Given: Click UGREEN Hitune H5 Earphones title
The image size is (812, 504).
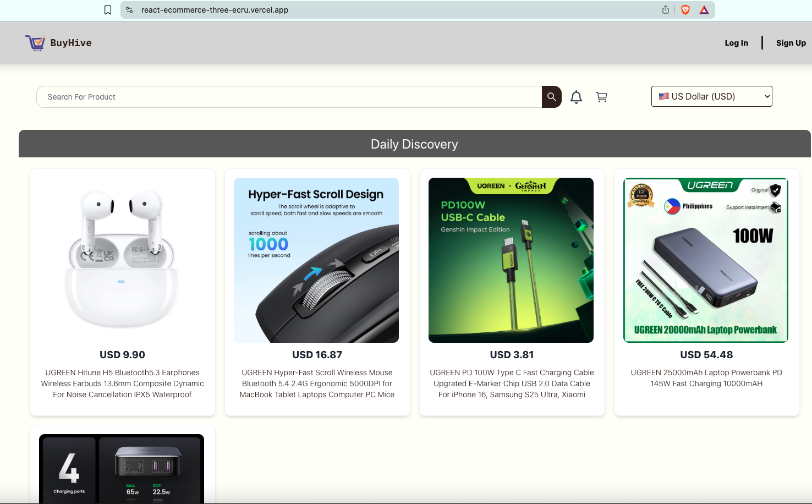Looking at the screenshot, I should point(123,384).
